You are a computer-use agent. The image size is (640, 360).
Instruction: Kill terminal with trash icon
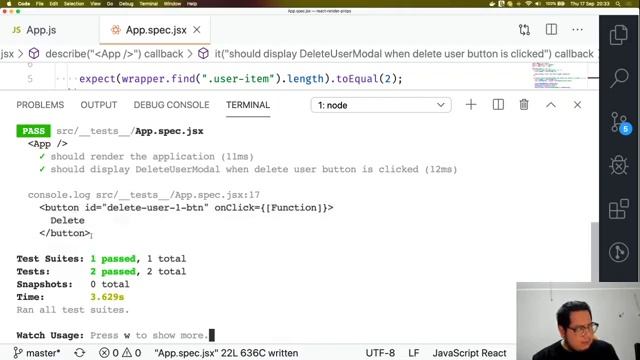click(524, 105)
